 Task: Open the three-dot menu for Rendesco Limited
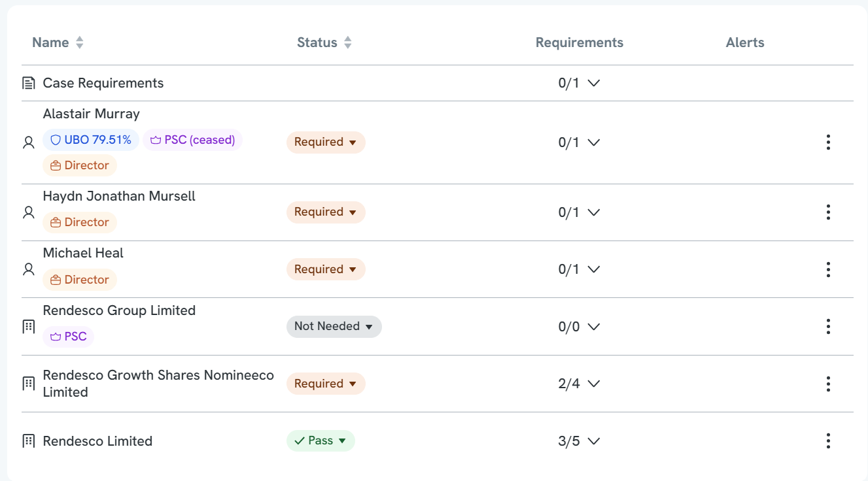[828, 441]
